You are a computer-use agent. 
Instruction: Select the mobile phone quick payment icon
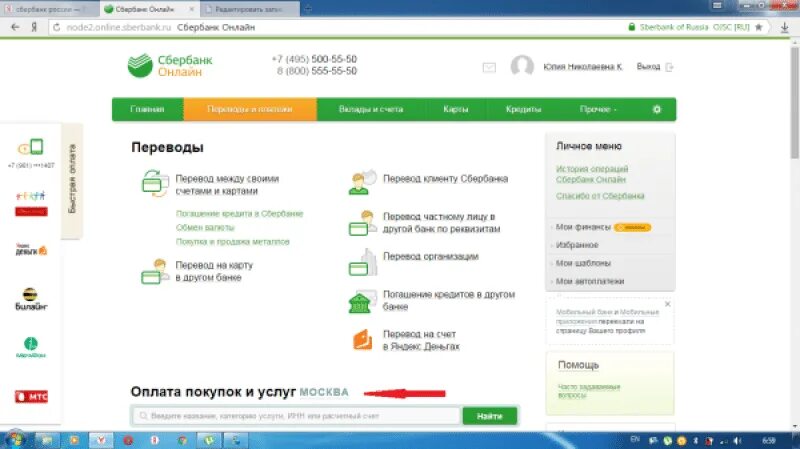point(31,147)
